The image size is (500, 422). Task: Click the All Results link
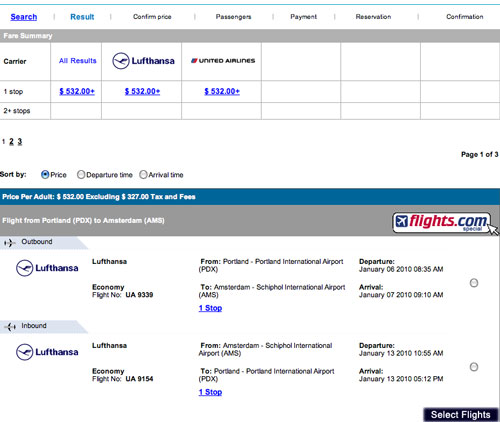(78, 61)
